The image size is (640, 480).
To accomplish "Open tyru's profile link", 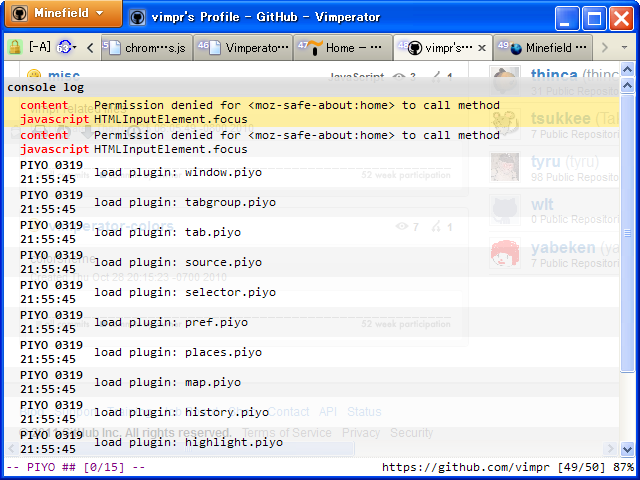I will [x=545, y=162].
